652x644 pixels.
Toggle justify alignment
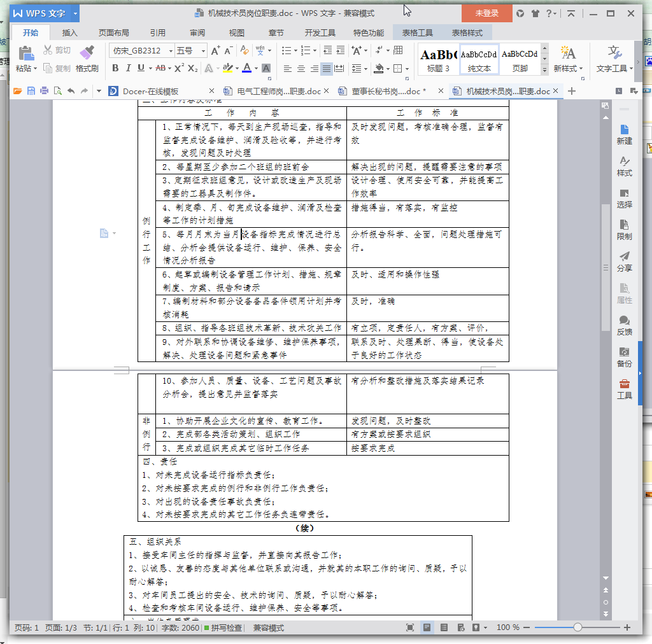point(327,69)
